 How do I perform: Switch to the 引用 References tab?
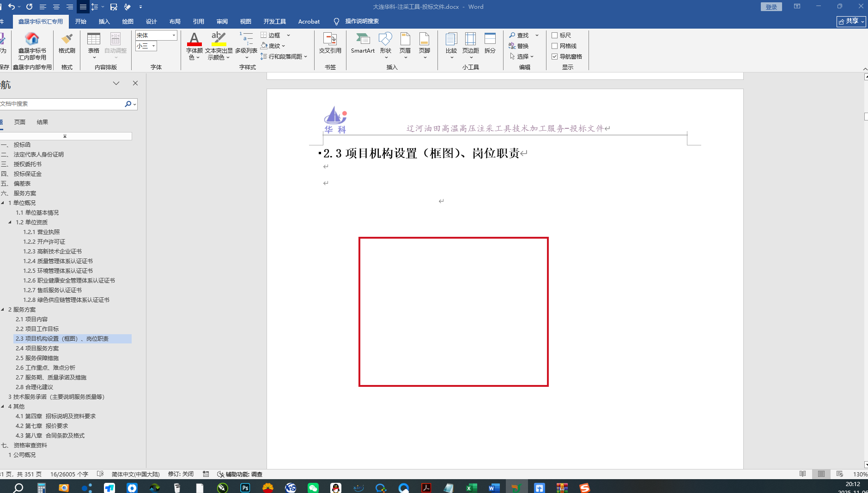tap(199, 22)
